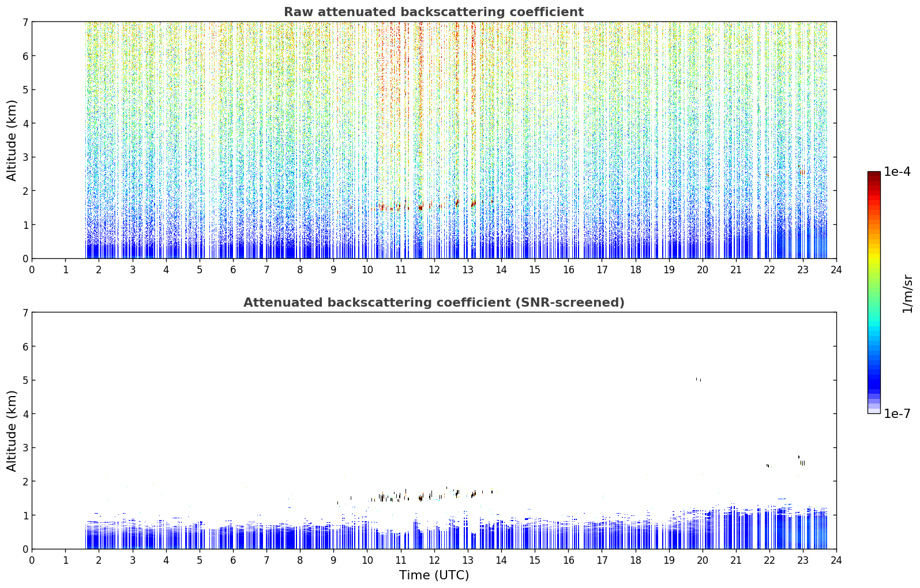Click the isolated echo near 23 UTC in lower plot
Image resolution: width=920 pixels, height=588 pixels.
[802, 461]
